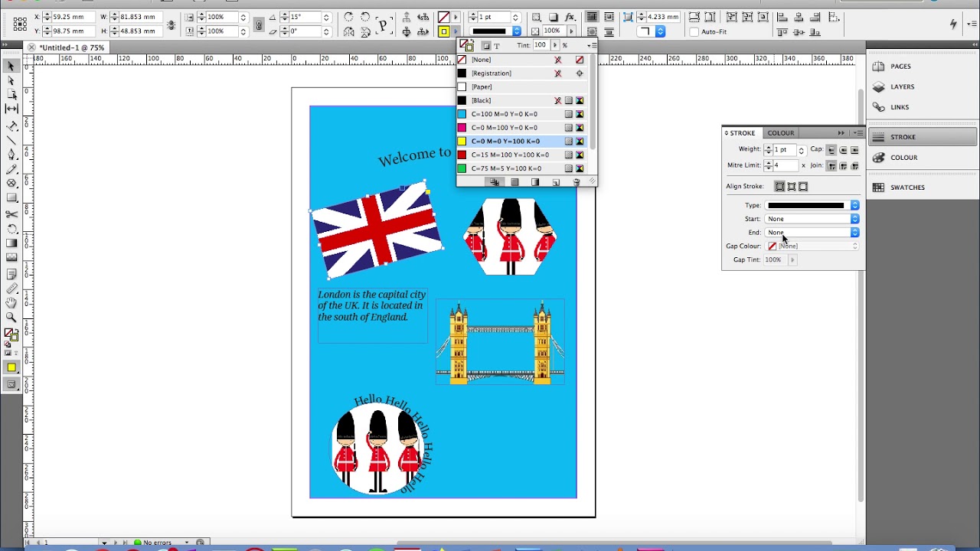Screen dimensions: 980x551
Task: Open the Gap Colour dropdown
Action: pyautogui.click(x=812, y=246)
